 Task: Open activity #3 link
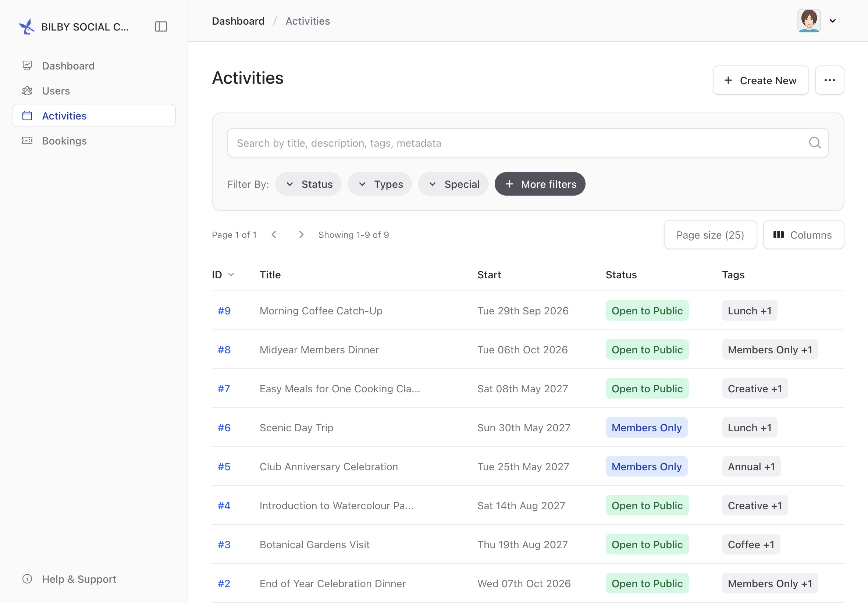tap(224, 544)
